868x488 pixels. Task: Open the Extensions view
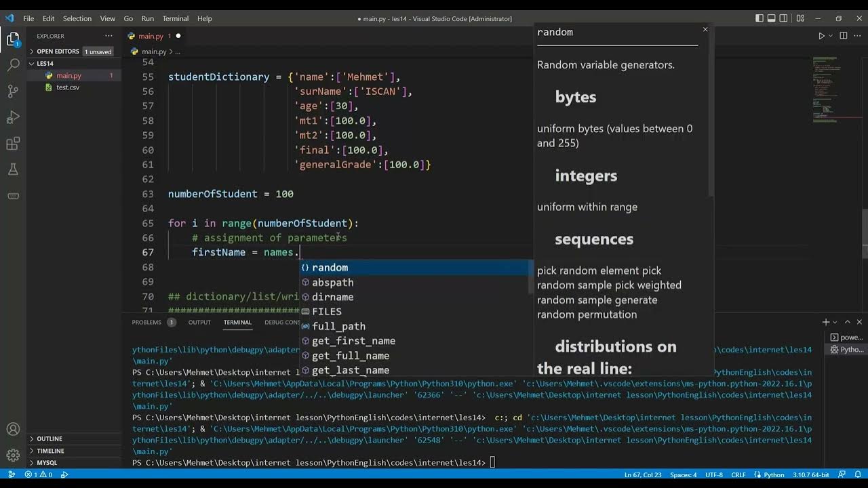coord(13,144)
